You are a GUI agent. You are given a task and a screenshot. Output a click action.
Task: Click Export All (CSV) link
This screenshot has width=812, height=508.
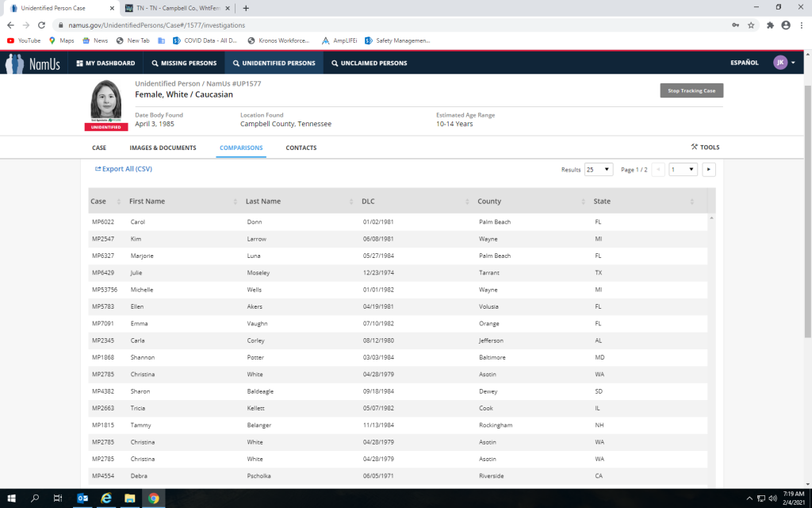click(124, 169)
